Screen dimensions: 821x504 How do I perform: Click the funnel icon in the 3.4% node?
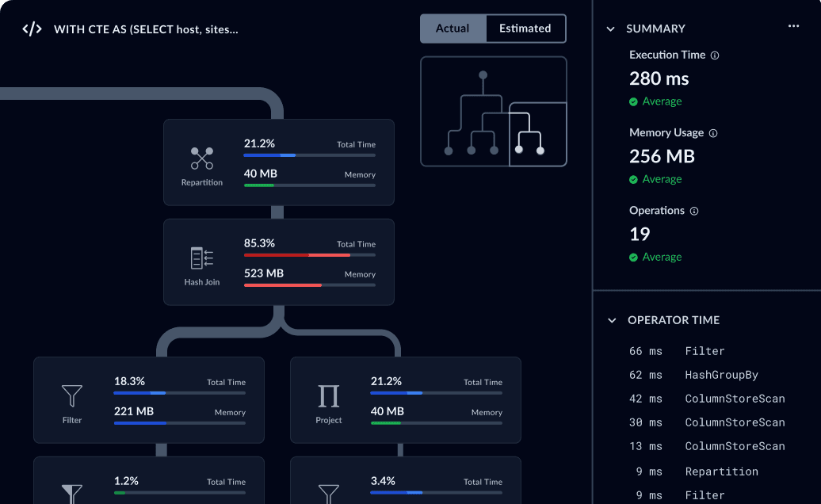click(x=329, y=494)
